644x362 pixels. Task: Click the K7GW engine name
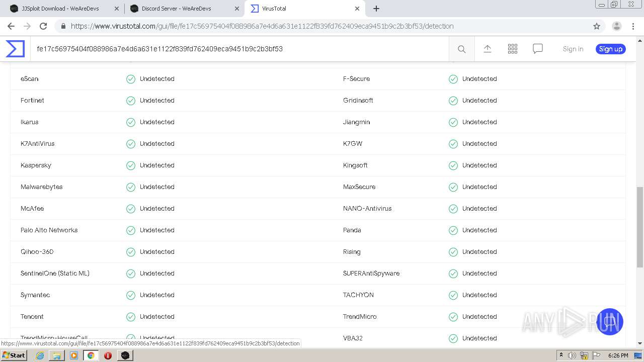(x=353, y=144)
